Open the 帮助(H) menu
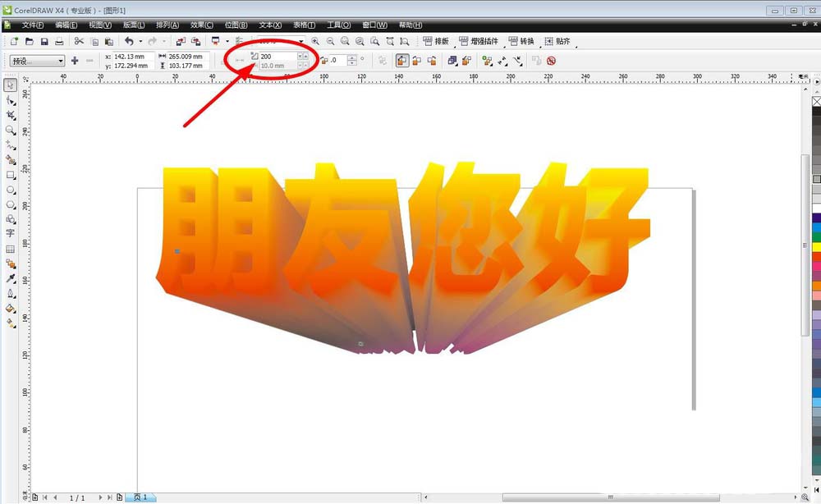This screenshot has width=821, height=504. click(x=410, y=25)
